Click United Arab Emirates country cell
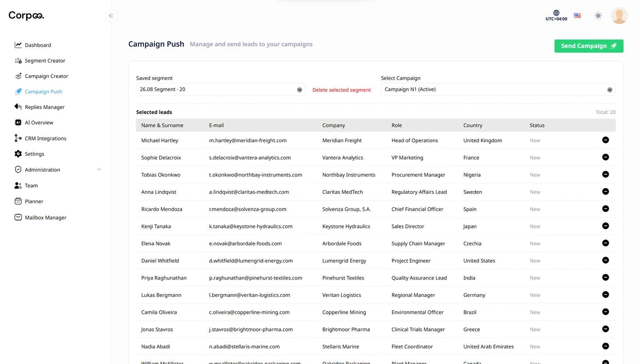 click(488, 347)
